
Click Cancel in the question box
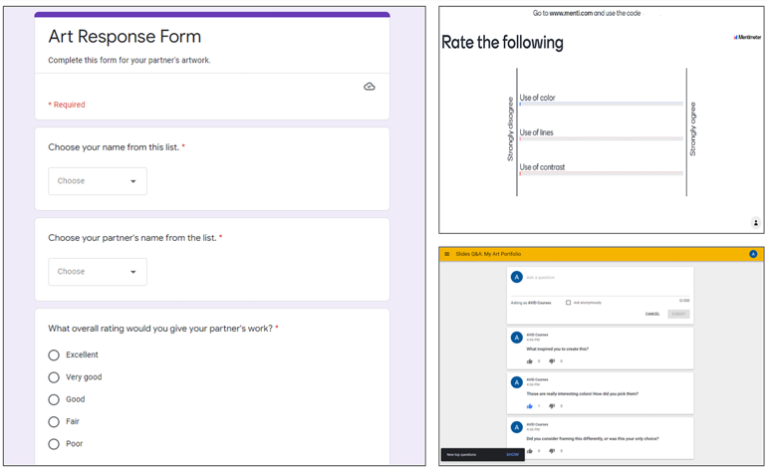651,313
